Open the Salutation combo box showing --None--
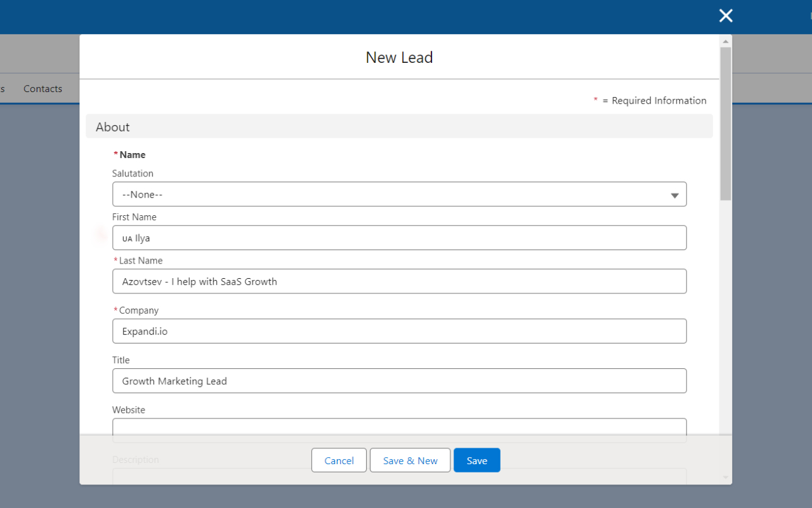This screenshot has height=508, width=812. click(x=400, y=194)
